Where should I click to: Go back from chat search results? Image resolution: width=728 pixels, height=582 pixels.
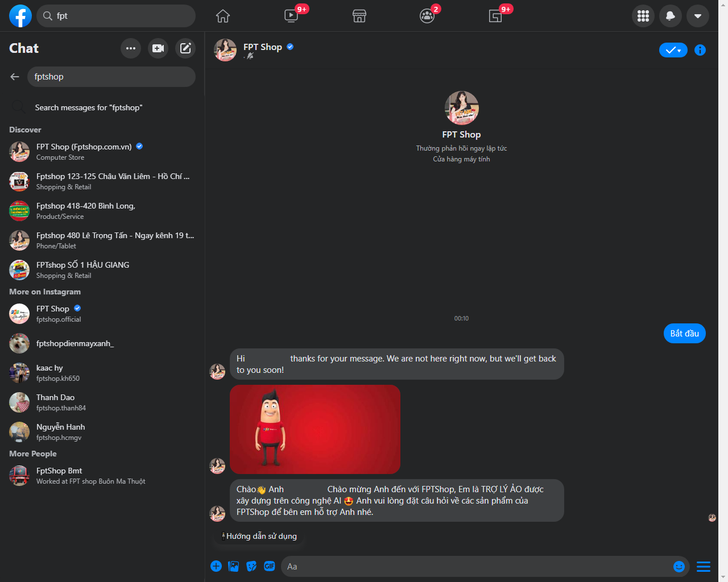(15, 77)
